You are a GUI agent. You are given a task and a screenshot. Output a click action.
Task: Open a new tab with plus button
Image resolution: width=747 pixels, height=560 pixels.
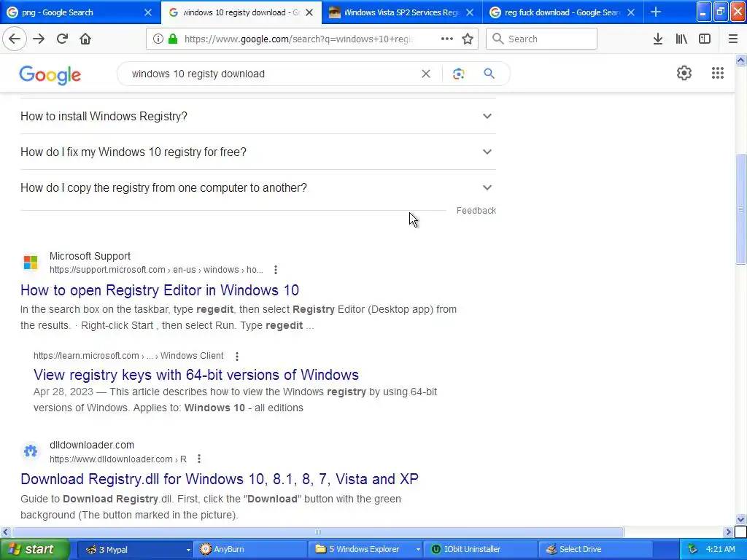[x=656, y=12]
